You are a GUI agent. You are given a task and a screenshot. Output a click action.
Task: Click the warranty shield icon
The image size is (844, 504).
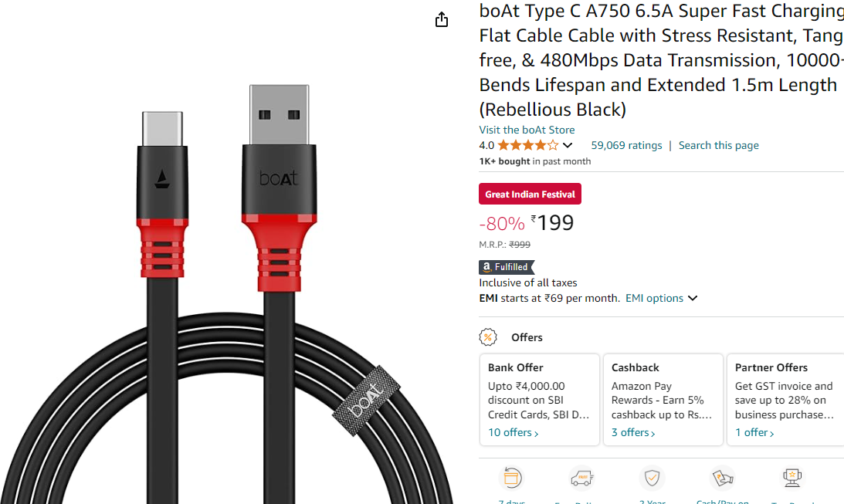pyautogui.click(x=652, y=478)
